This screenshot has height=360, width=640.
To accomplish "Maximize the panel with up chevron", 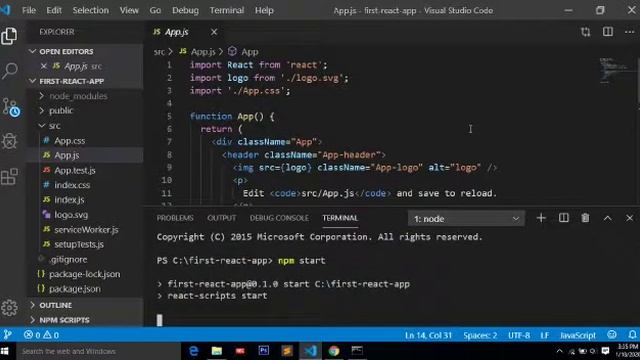I will click(608, 218).
